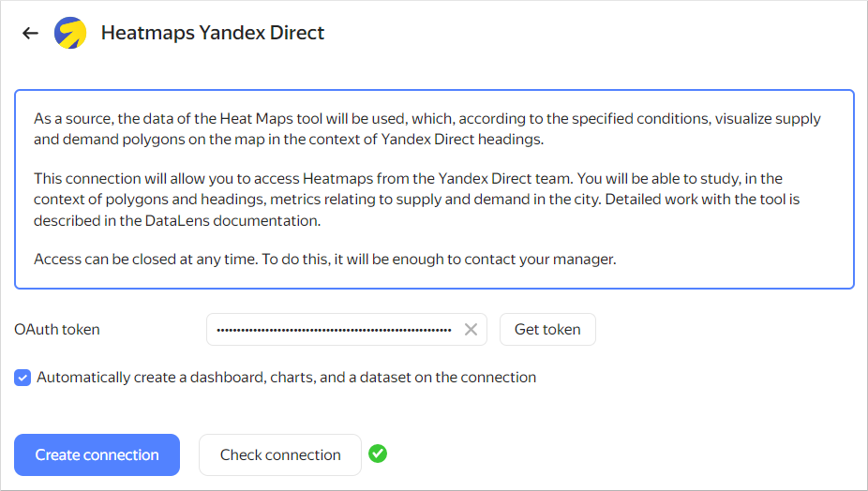Click the 'Access can be closed' sentence

point(324,260)
